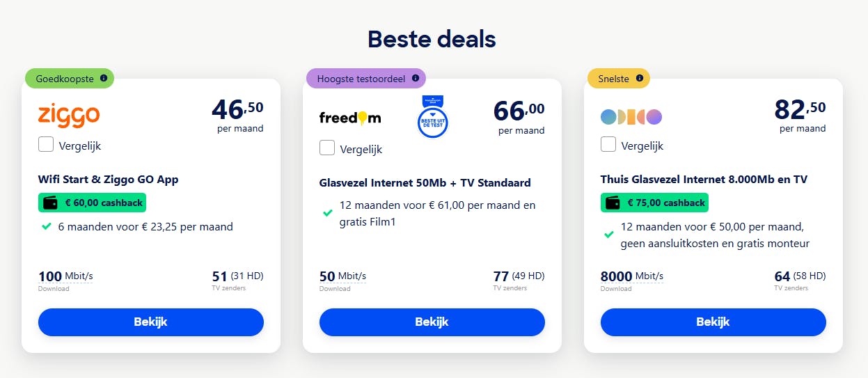Click the 100 Mbit/s download speed label

pyautogui.click(x=65, y=277)
